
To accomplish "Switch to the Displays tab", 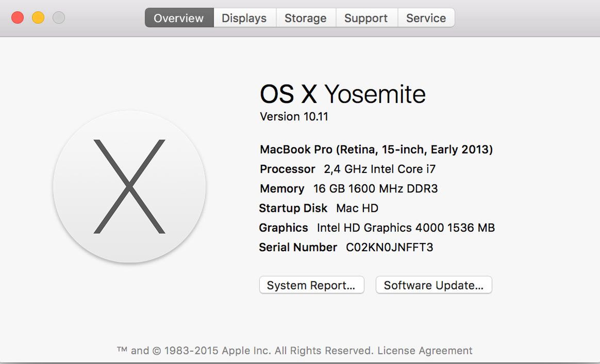I will tap(244, 18).
